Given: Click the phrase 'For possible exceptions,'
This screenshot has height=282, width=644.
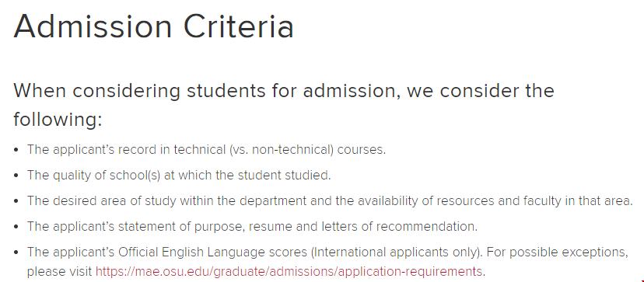Looking at the screenshot, I should pos(558,252).
